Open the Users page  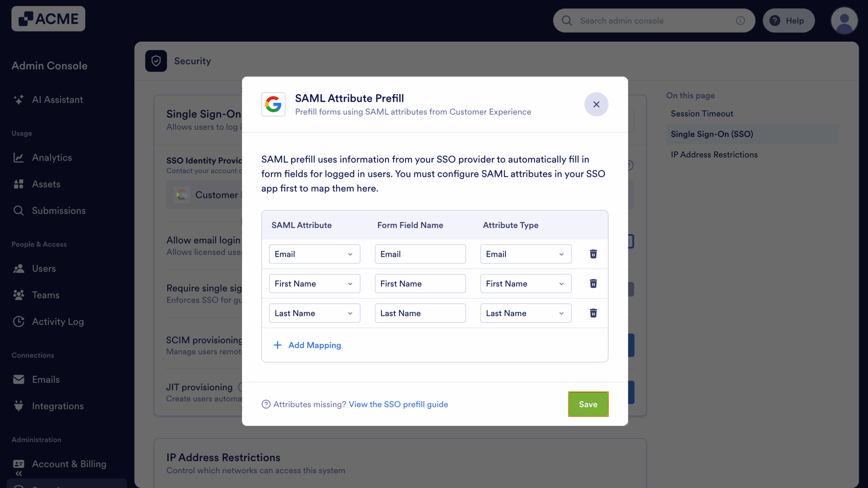tap(44, 268)
